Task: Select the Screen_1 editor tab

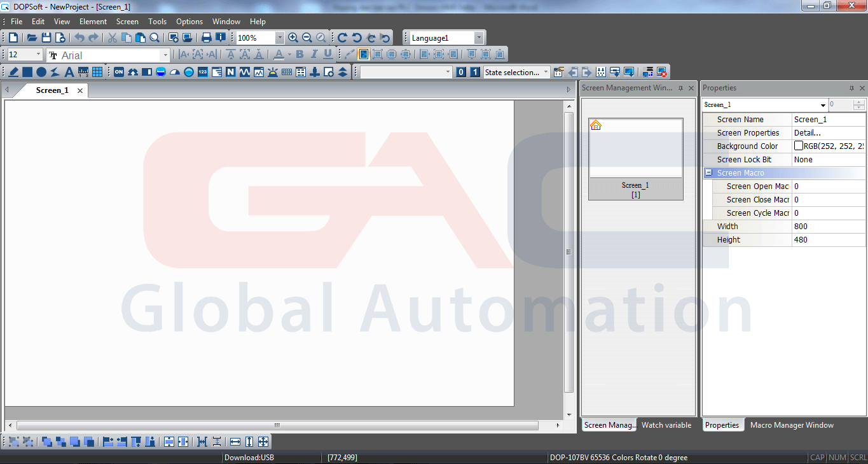Action: point(52,90)
